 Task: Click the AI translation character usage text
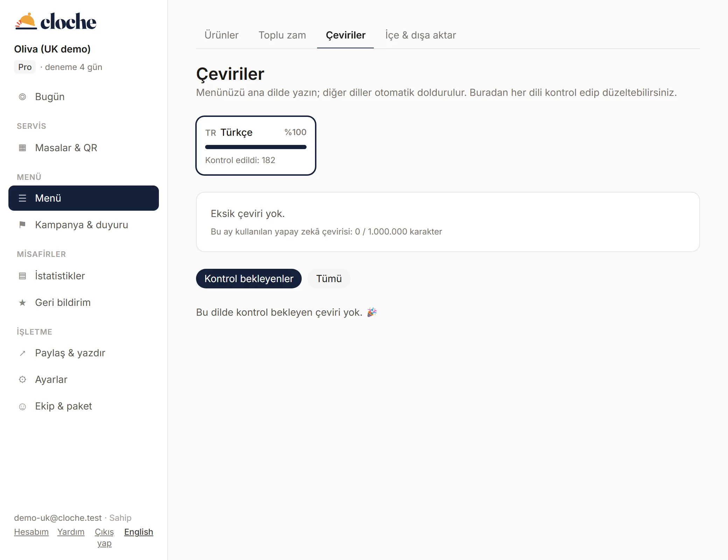(x=326, y=232)
